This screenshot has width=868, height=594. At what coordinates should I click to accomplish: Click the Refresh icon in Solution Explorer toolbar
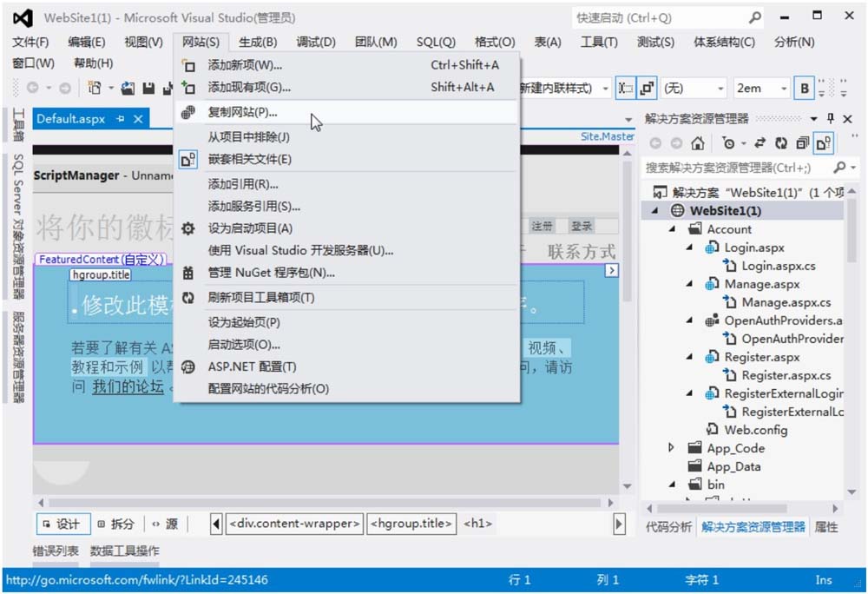coord(780,144)
